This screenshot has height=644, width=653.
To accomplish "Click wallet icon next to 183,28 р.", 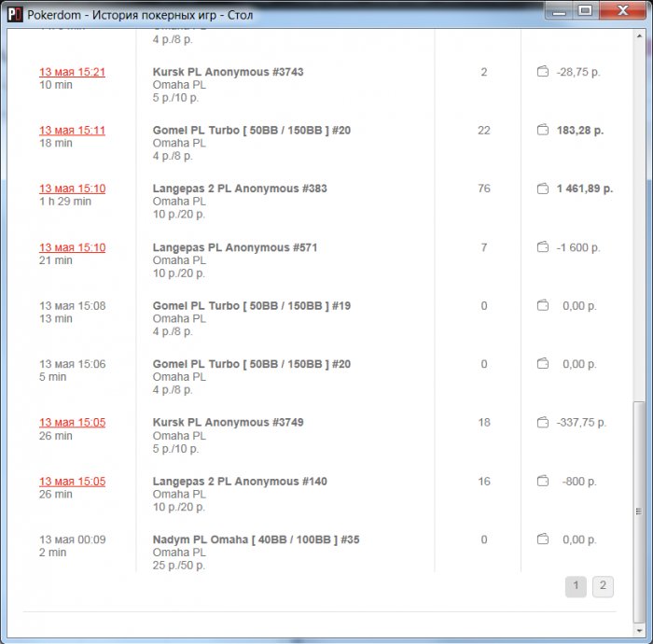I will pos(543,130).
